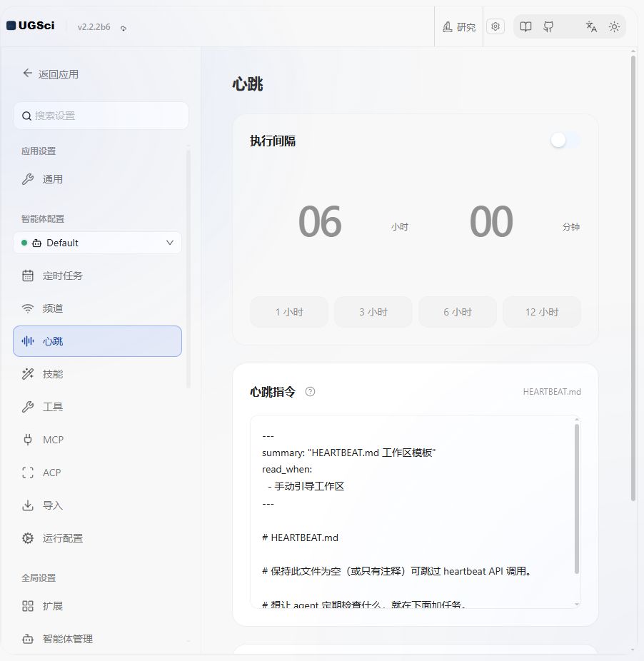This screenshot has height=661, width=644.
Task: Open the 导入 section
Action: click(x=97, y=505)
